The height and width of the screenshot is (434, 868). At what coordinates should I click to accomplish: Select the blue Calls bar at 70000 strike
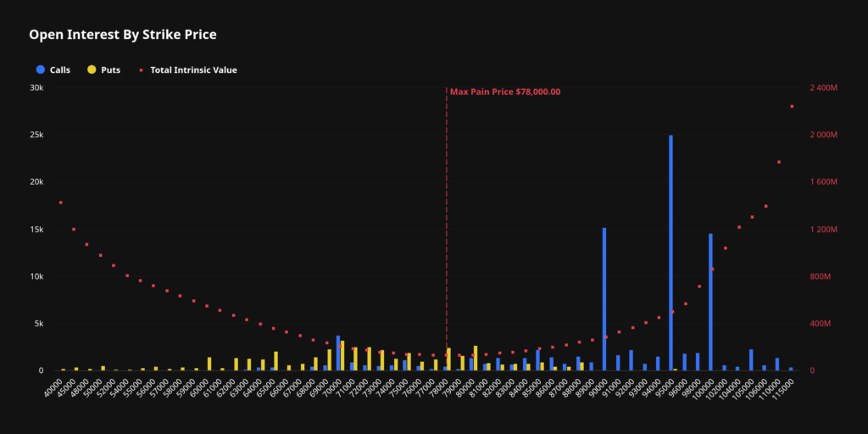click(x=337, y=353)
